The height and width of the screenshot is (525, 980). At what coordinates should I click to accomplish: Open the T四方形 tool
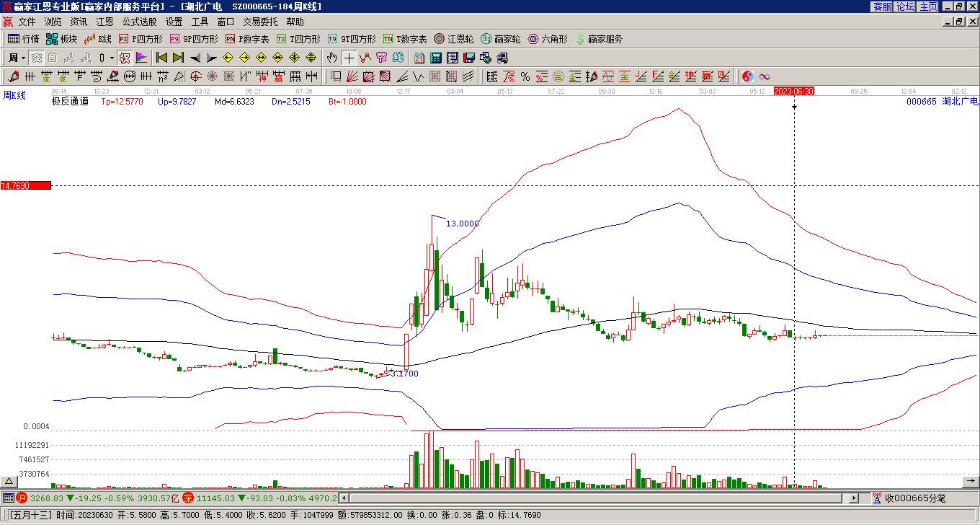[298, 39]
